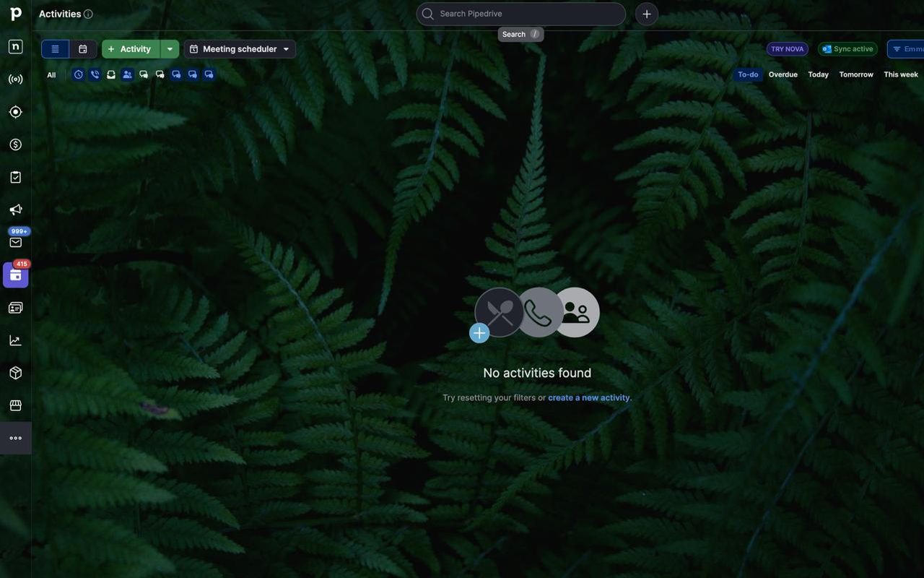Open Deals dollar icon in sidebar
The width and height of the screenshot is (924, 578).
[16, 144]
